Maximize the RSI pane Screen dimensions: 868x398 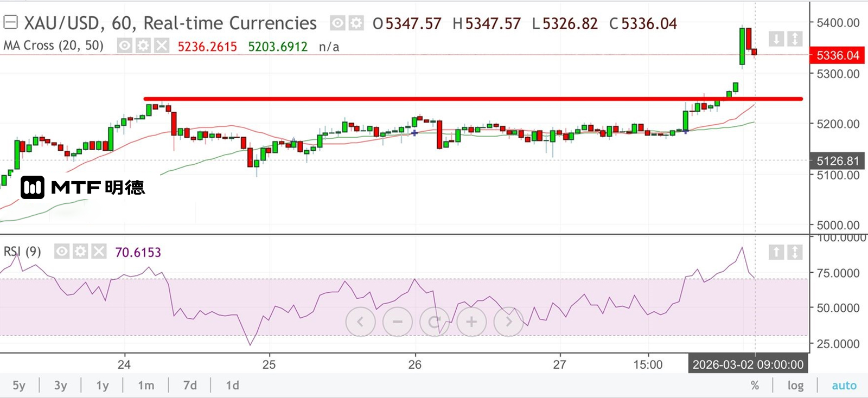click(x=795, y=252)
